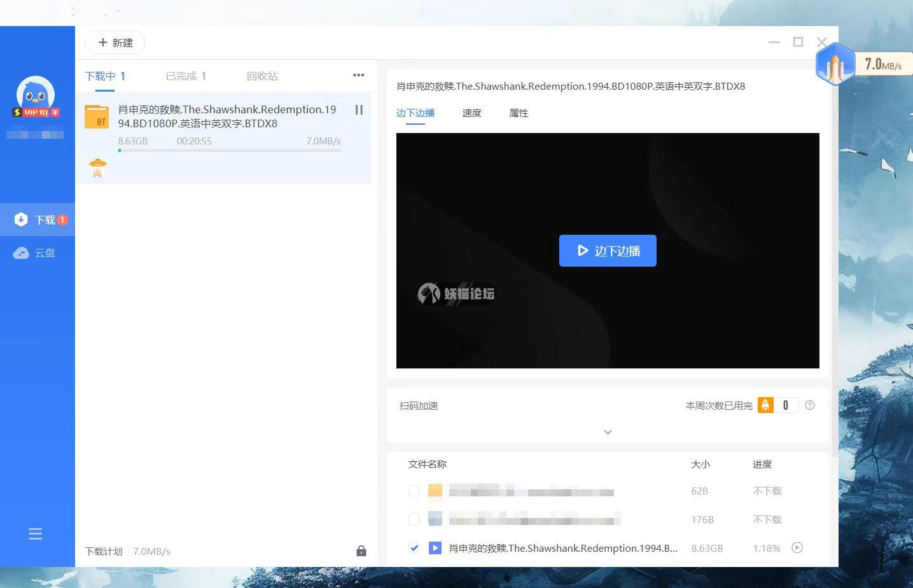Open the hamburger menu in sidebar
The height and width of the screenshot is (588, 913).
(36, 534)
